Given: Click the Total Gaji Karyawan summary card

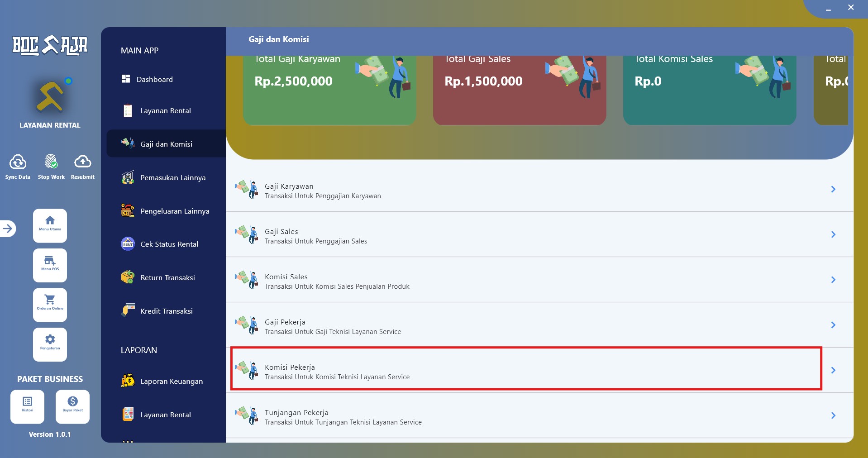Looking at the screenshot, I should 329,90.
